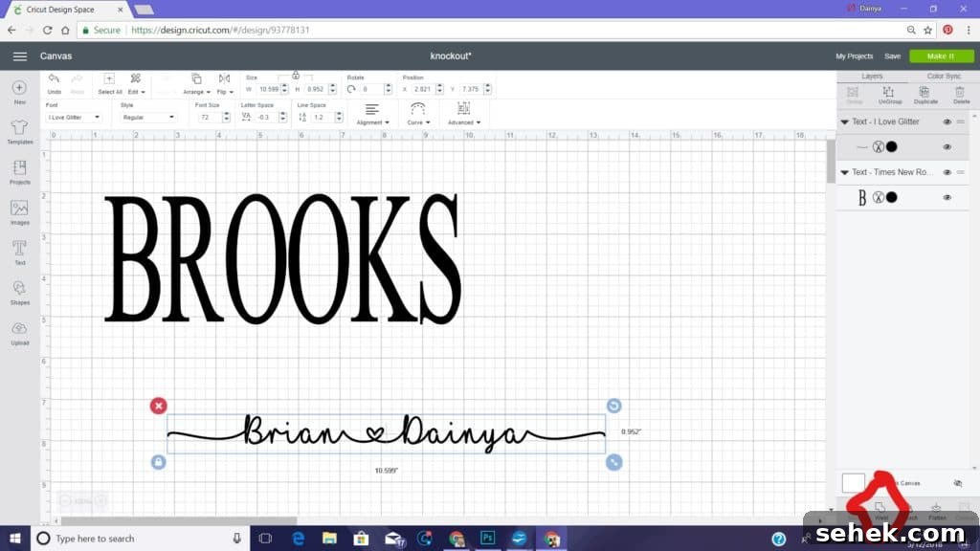Viewport: 980px width, 551px height.
Task: Open the hamburger main menu
Action: [20, 56]
